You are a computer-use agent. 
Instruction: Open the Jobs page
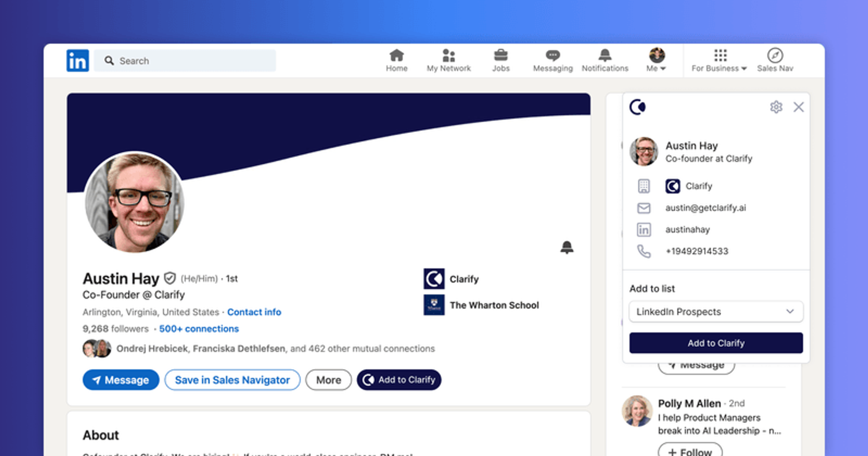[501, 60]
